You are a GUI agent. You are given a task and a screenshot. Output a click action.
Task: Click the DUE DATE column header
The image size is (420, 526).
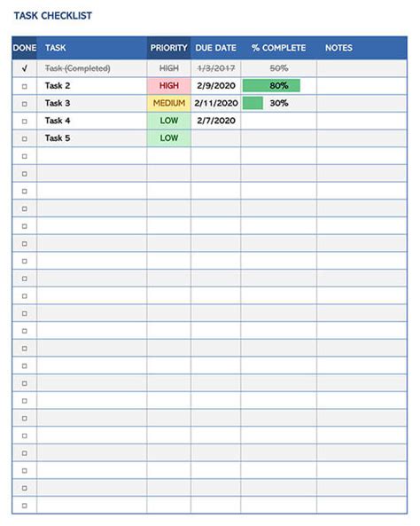pos(216,48)
